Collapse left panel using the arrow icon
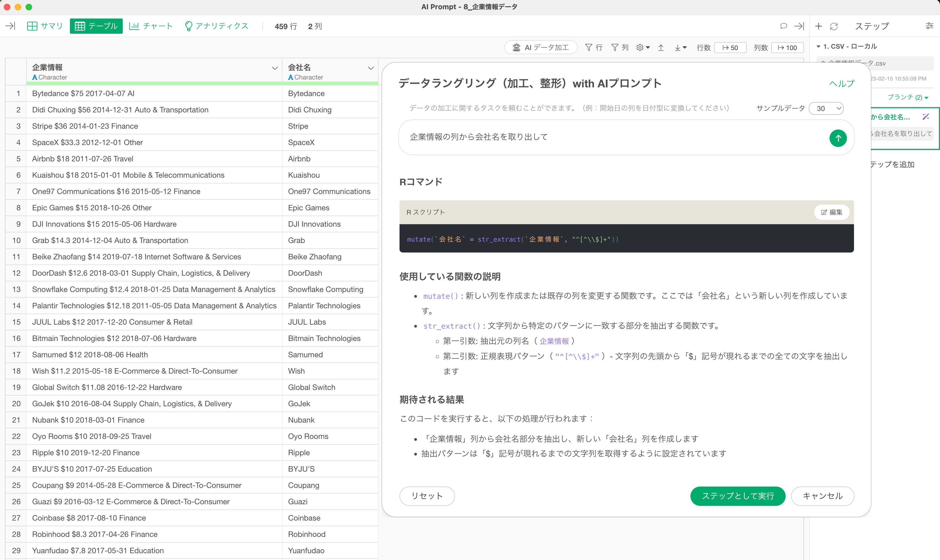The width and height of the screenshot is (940, 560). (10, 26)
